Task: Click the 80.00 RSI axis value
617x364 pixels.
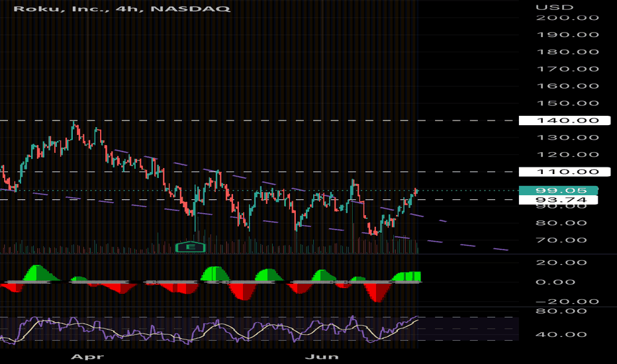Action: [561, 311]
